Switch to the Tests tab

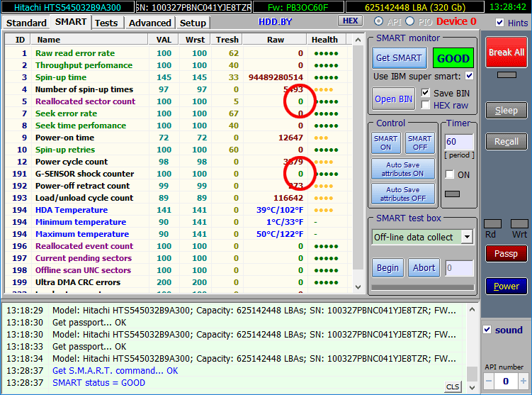(106, 23)
